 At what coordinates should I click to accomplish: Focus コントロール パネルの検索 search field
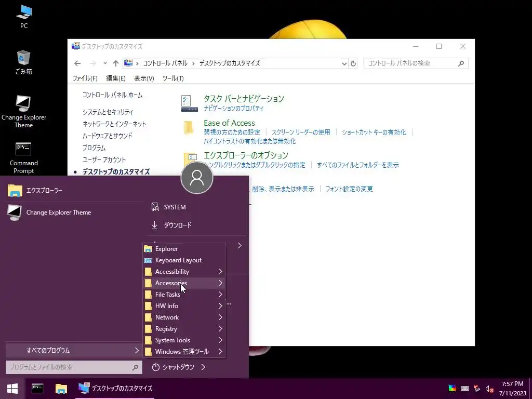416,63
